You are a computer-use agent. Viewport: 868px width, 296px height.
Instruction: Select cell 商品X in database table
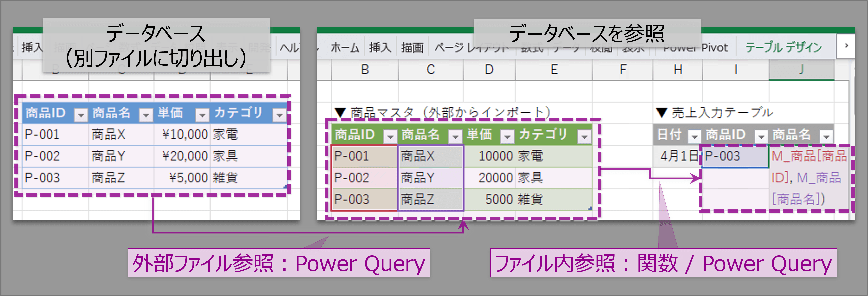coord(122,135)
